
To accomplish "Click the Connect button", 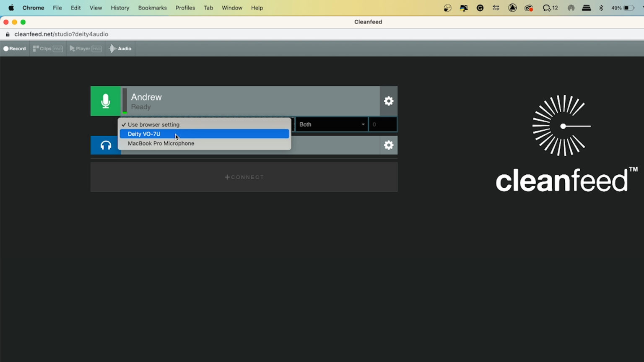I will coord(244,177).
